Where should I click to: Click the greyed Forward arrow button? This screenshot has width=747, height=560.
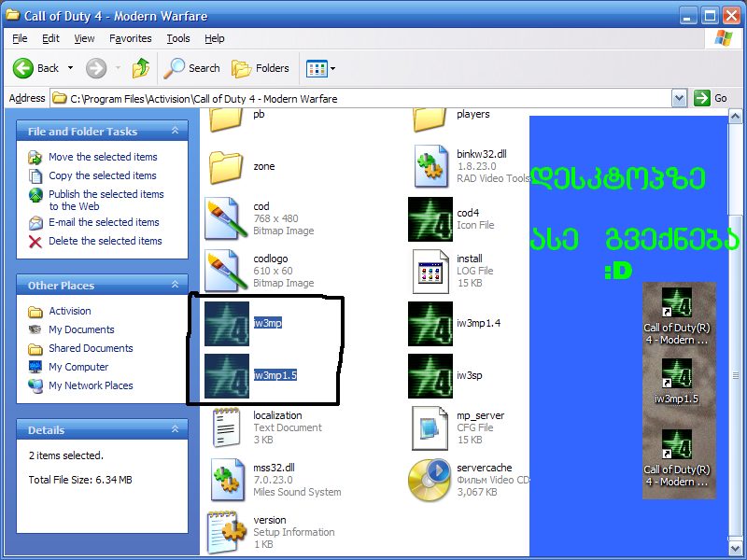pos(96,68)
